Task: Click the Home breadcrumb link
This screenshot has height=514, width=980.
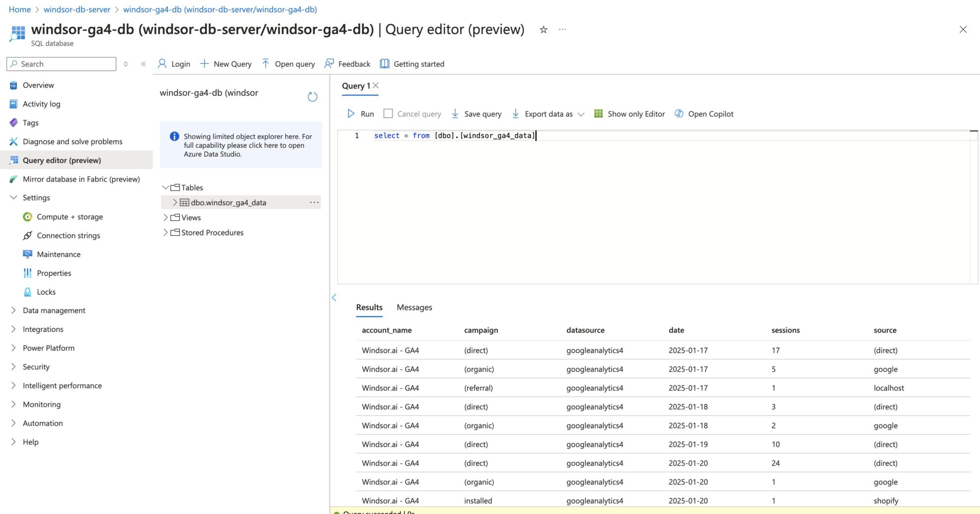Action: [x=20, y=9]
